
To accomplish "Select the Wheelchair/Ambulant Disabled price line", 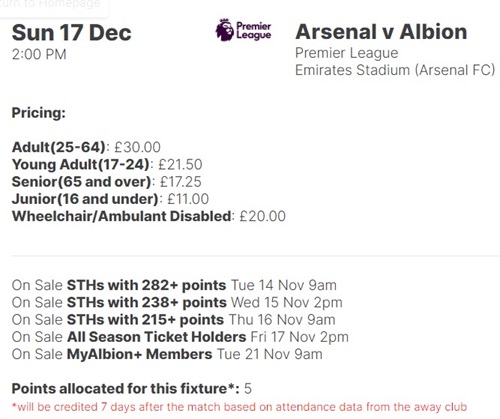I will pos(149,216).
